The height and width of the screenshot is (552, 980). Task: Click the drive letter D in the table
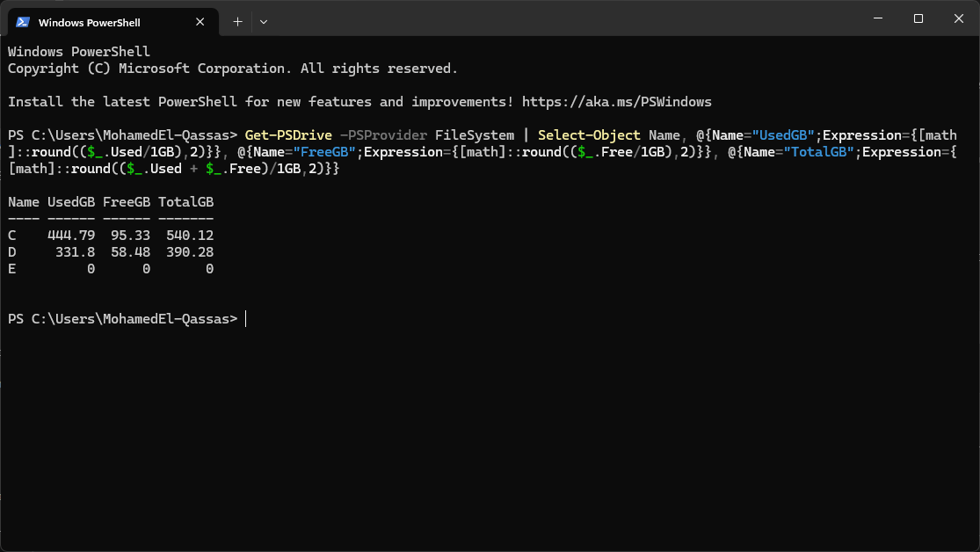[12, 252]
